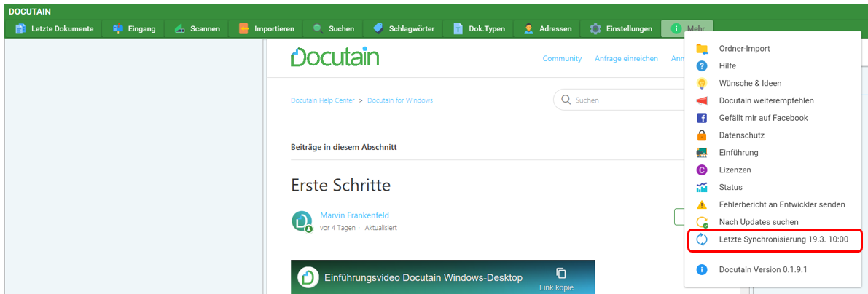This screenshot has width=868, height=294.
Task: Click the yellow warning triangle Fehlerbericht icon
Action: (702, 204)
